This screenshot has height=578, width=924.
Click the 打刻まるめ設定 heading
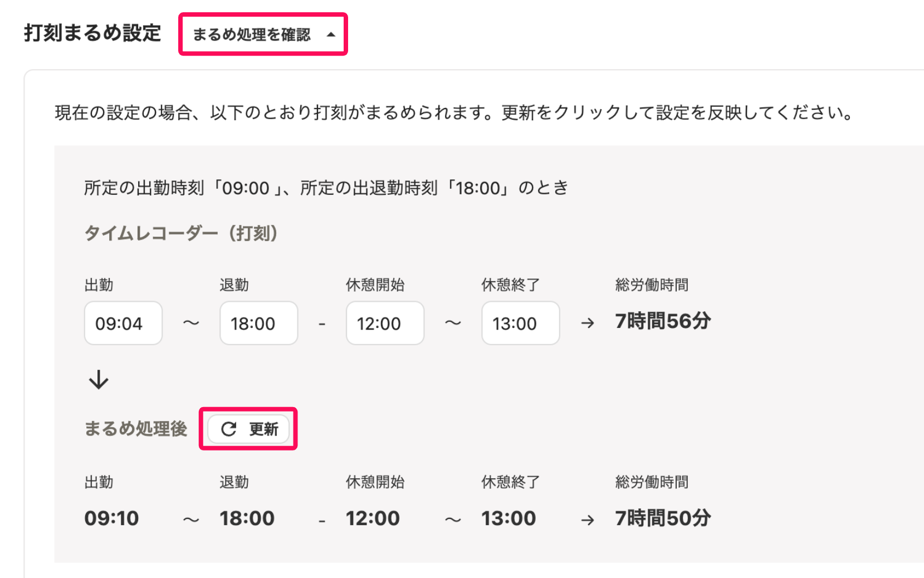(92, 33)
